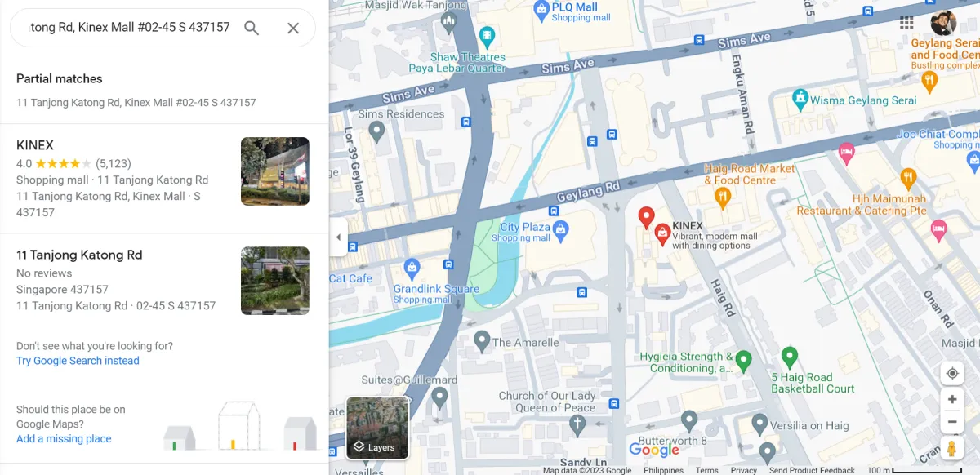
Task: Click Add a missing place link
Action: pyautogui.click(x=64, y=439)
